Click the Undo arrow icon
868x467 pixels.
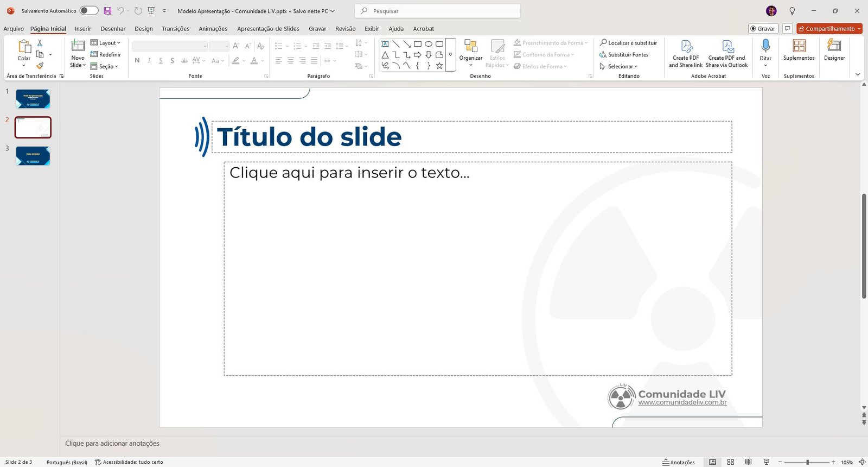point(120,11)
